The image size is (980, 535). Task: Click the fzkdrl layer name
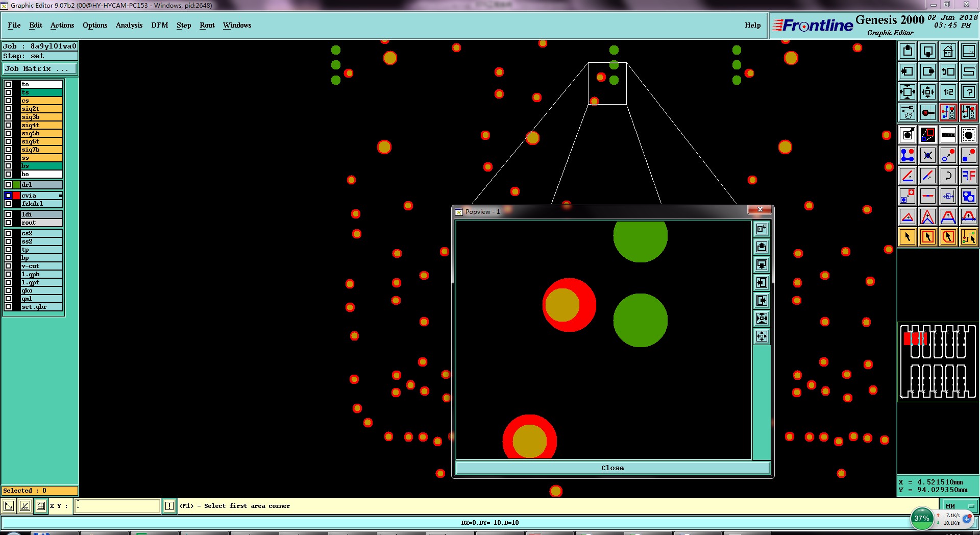coord(41,204)
